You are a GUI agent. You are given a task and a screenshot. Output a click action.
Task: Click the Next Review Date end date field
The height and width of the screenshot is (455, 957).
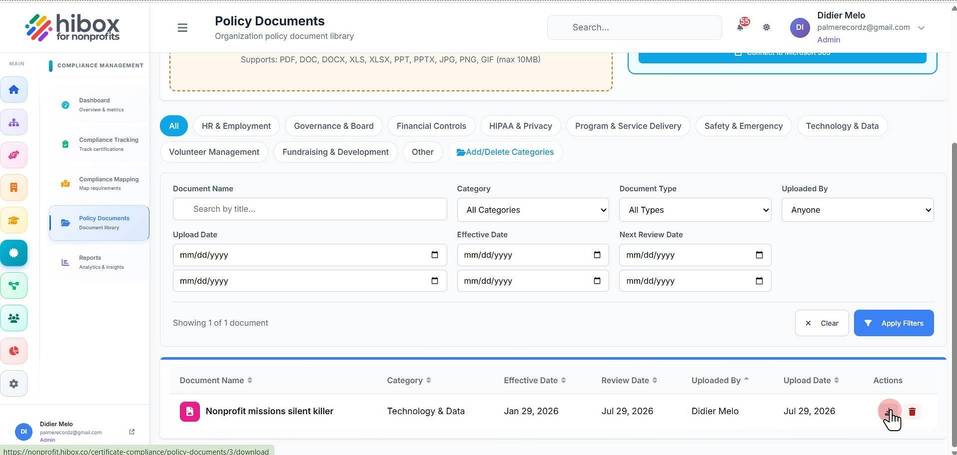[695, 281]
